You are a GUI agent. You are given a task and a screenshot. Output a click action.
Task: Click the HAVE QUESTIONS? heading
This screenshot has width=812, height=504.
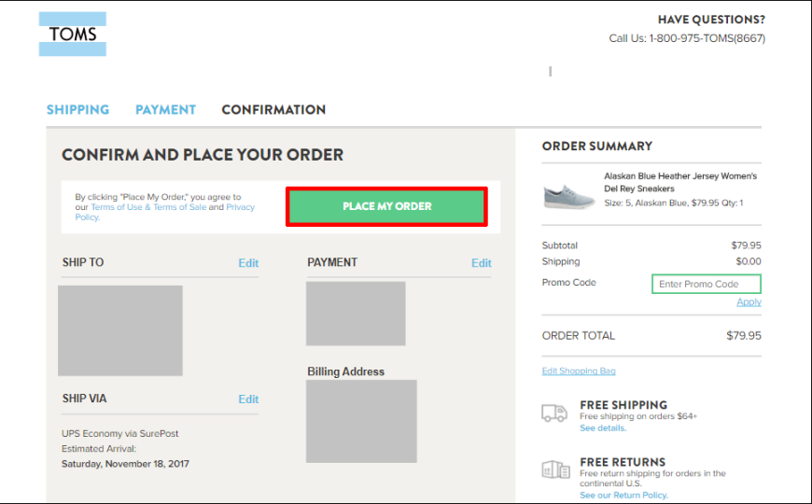(711, 20)
